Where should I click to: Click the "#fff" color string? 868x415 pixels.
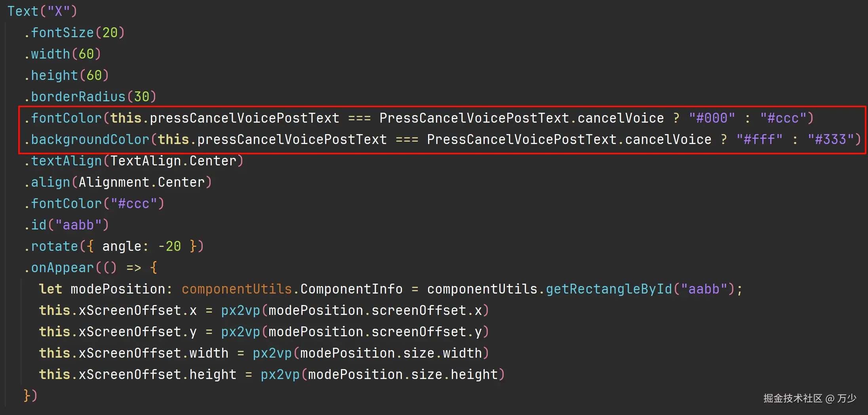pos(759,139)
